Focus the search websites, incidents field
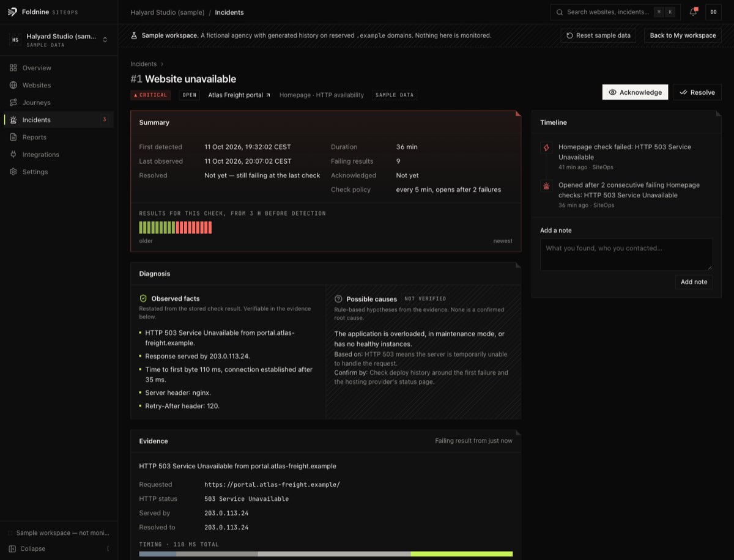This screenshot has width=734, height=560. [614, 12]
